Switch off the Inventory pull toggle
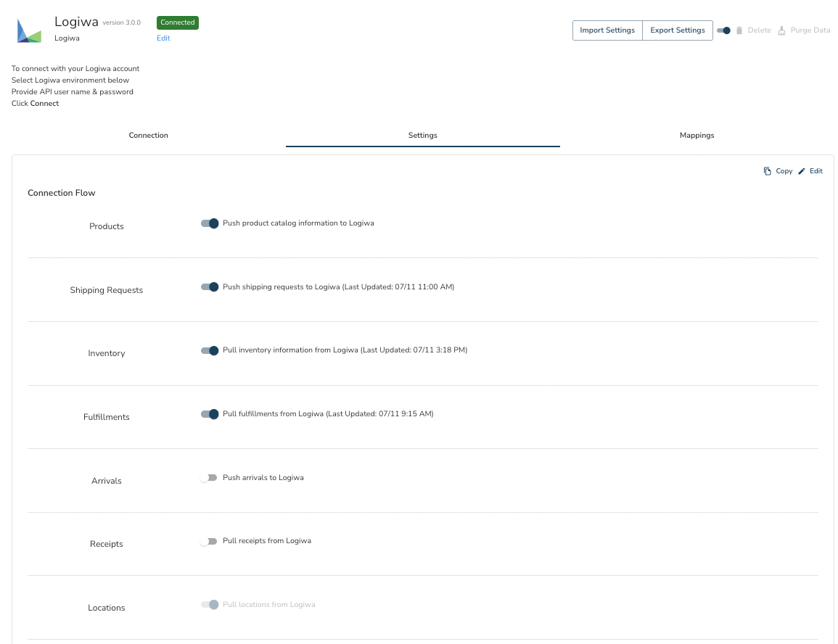This screenshot has height=644, width=838. tap(210, 350)
